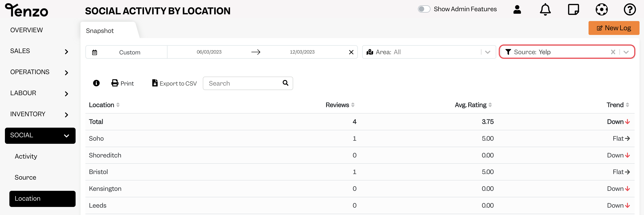The height and width of the screenshot is (215, 644).
Task: Open notifications bell
Action: 545,9
